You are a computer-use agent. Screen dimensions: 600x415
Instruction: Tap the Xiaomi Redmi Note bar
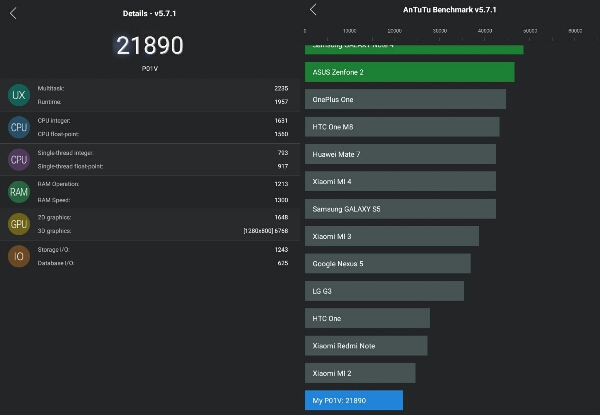[x=366, y=346]
